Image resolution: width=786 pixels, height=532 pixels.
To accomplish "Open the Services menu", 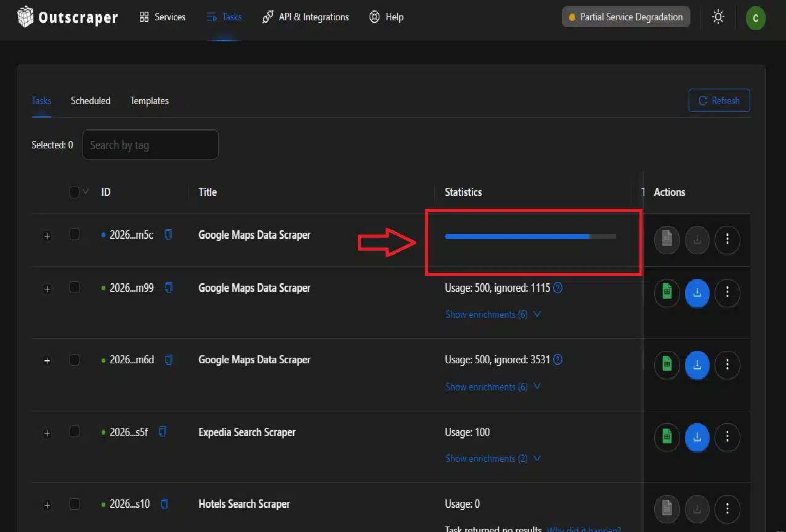I will [162, 17].
